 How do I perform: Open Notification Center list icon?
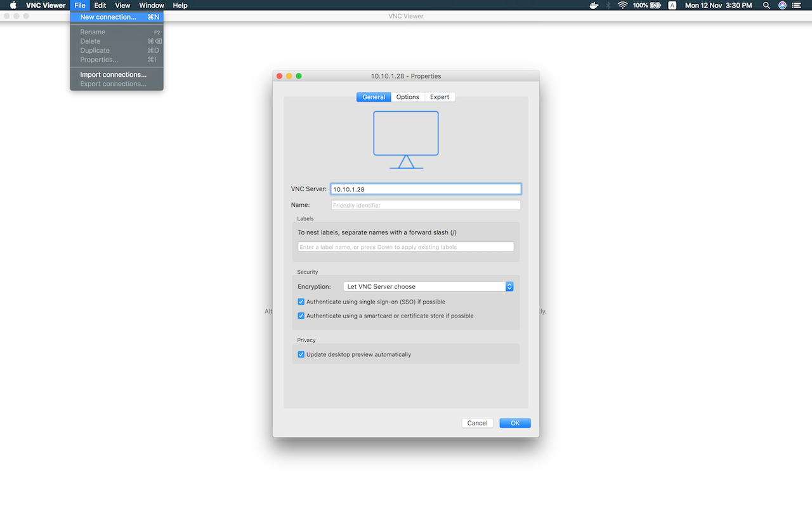tap(797, 5)
